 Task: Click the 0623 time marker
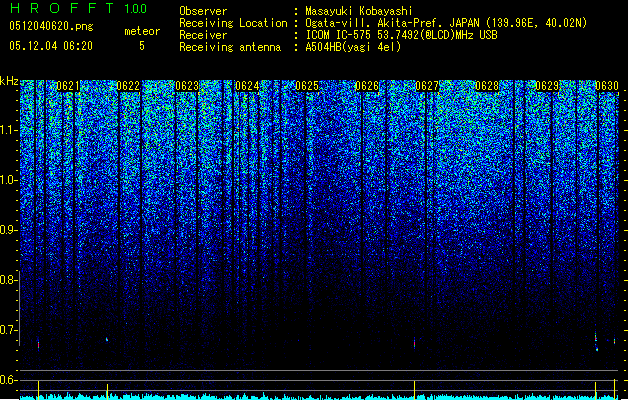coord(187,86)
